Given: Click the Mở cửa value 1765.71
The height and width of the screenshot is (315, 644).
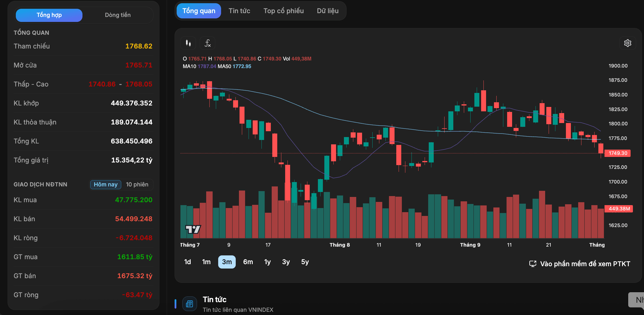Looking at the screenshot, I should tap(139, 65).
